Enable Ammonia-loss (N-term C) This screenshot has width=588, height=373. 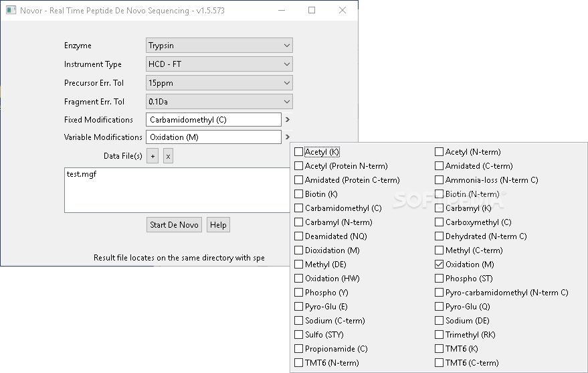pyautogui.click(x=439, y=180)
